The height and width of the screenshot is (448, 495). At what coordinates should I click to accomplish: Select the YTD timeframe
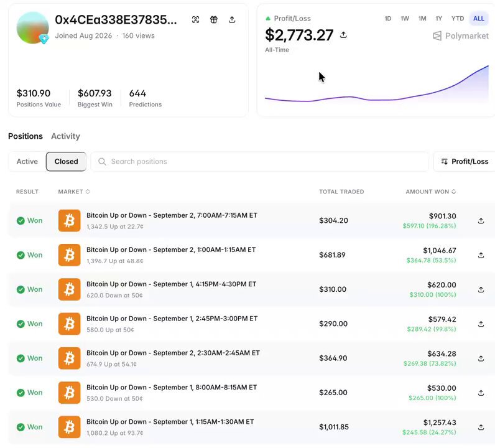point(458,18)
